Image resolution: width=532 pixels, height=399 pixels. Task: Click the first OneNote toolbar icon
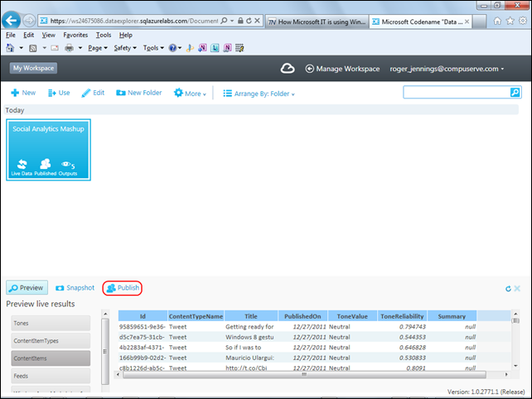(202, 48)
